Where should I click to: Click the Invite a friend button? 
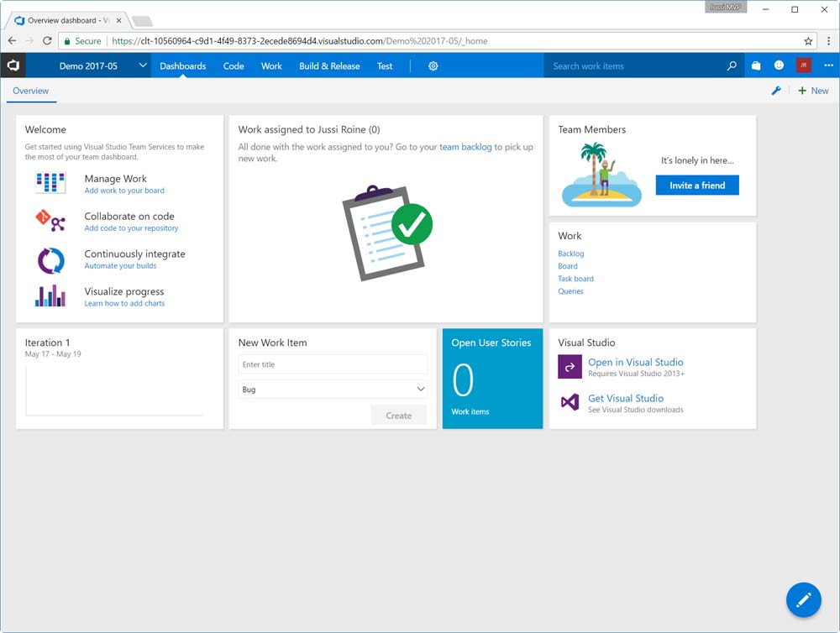[697, 186]
